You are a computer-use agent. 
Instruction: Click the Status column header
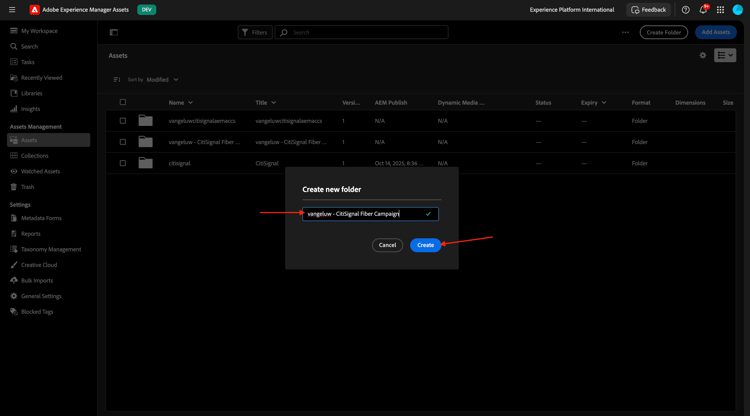point(543,103)
